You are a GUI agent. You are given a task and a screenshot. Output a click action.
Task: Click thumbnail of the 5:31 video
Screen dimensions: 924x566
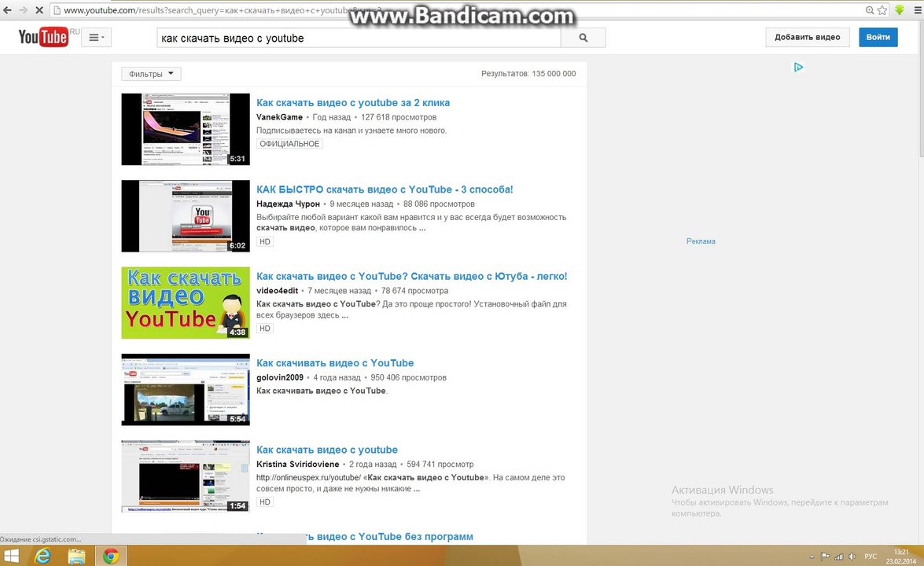186,129
